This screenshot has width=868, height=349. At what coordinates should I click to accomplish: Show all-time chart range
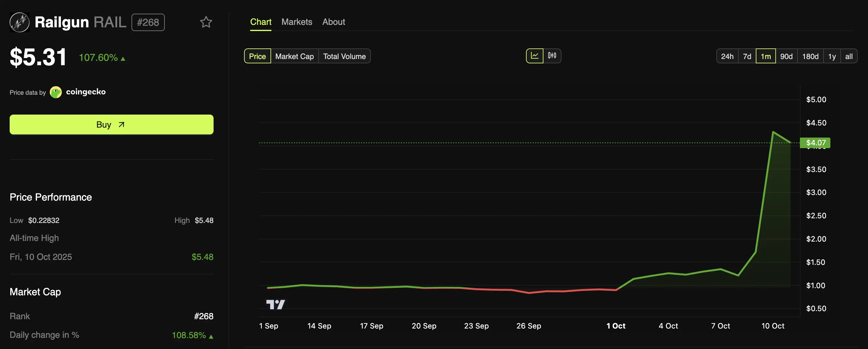[x=848, y=56]
